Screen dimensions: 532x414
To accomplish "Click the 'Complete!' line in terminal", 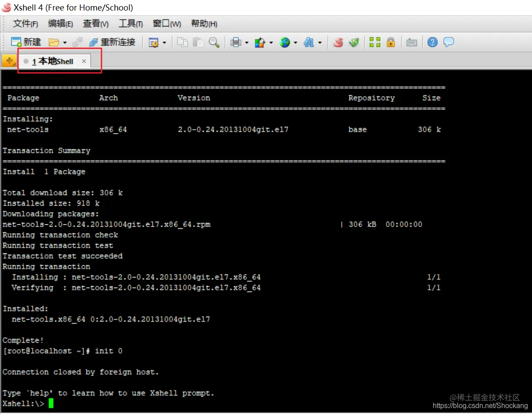I will (23, 340).
